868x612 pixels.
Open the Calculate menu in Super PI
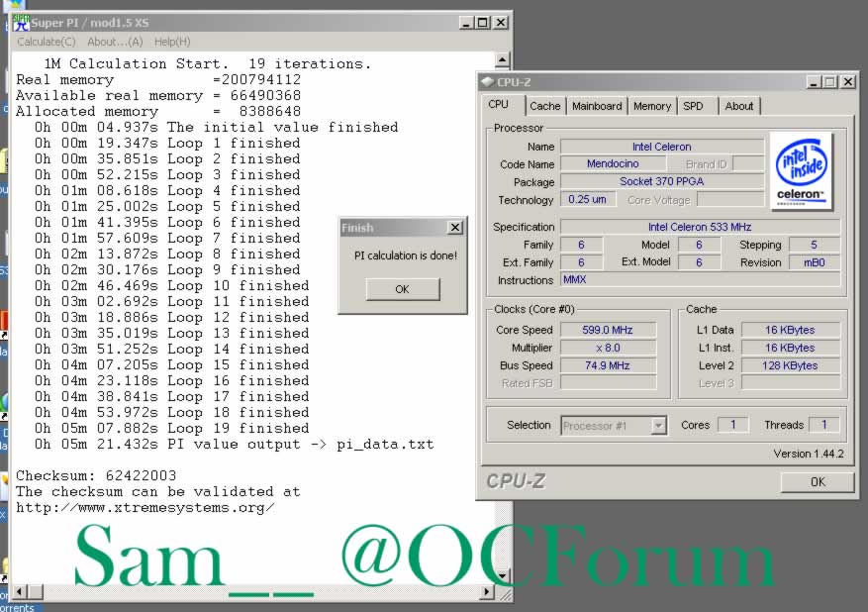[46, 43]
